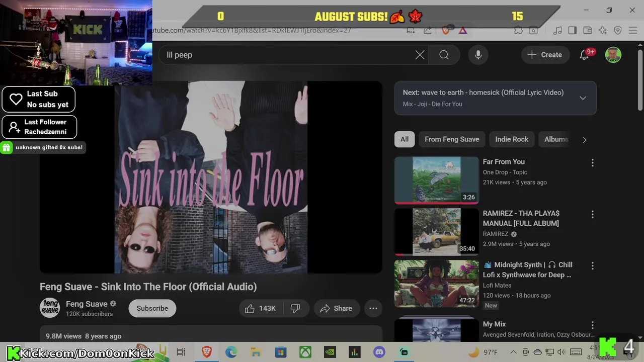The image size is (644, 362).
Task: Like the video with 143K likes
Action: coord(261,308)
